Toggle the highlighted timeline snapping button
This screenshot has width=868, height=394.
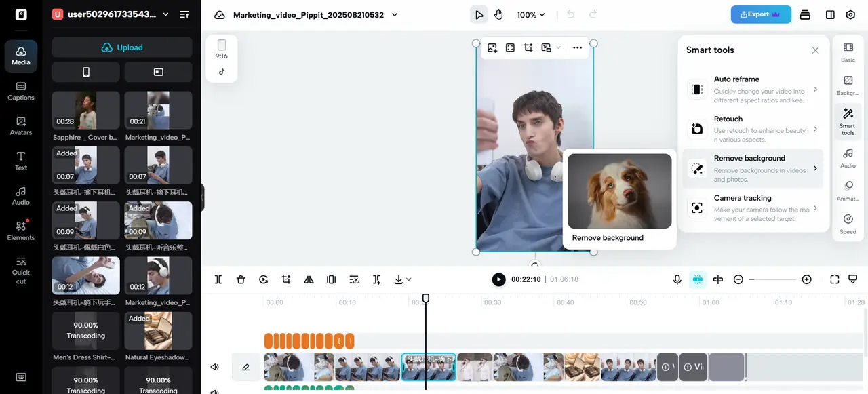(697, 279)
